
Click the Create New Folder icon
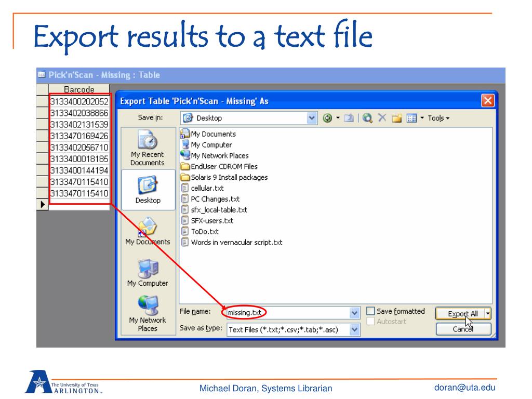pos(397,118)
